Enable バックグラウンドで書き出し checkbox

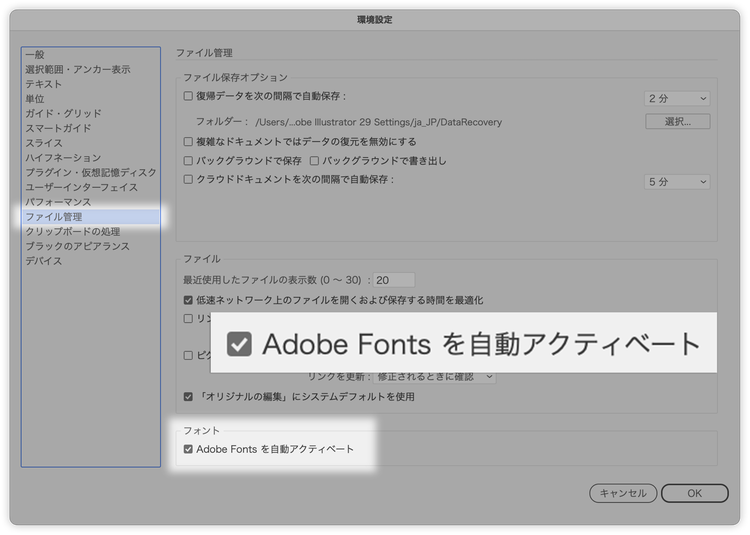(314, 161)
